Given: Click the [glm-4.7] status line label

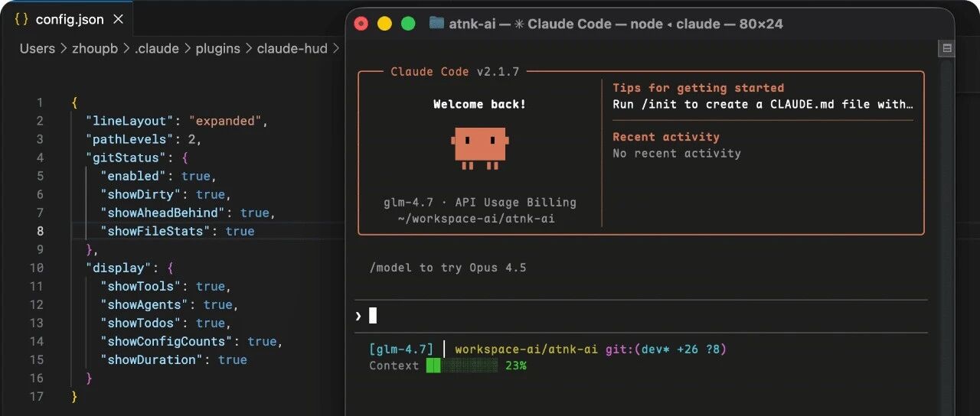Looking at the screenshot, I should coord(401,349).
